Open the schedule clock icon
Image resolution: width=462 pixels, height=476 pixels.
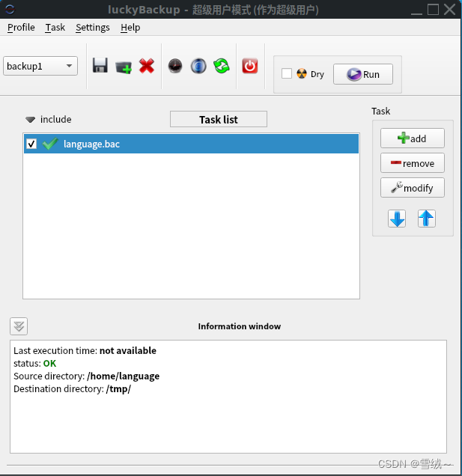pos(175,66)
